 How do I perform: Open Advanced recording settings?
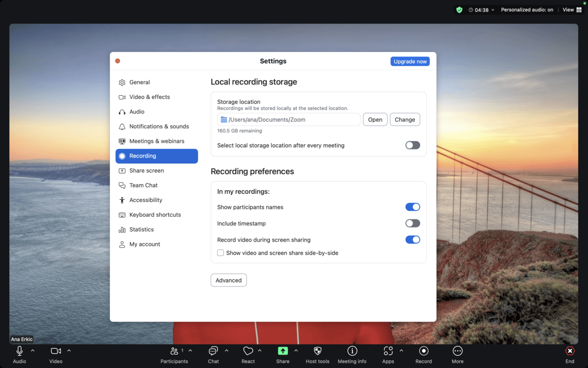229,280
